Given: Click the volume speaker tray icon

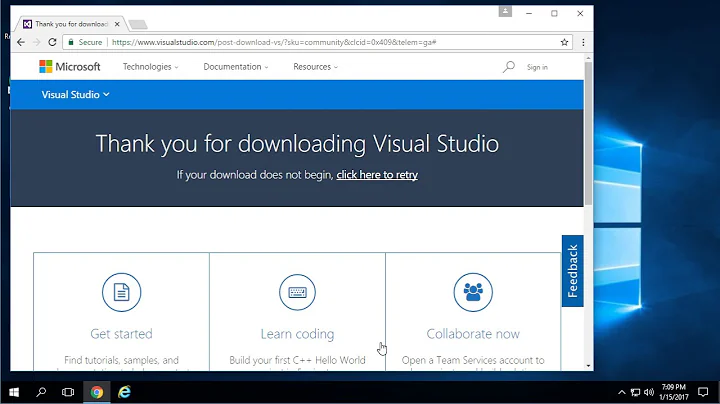Looking at the screenshot, I should pyautogui.click(x=648, y=392).
